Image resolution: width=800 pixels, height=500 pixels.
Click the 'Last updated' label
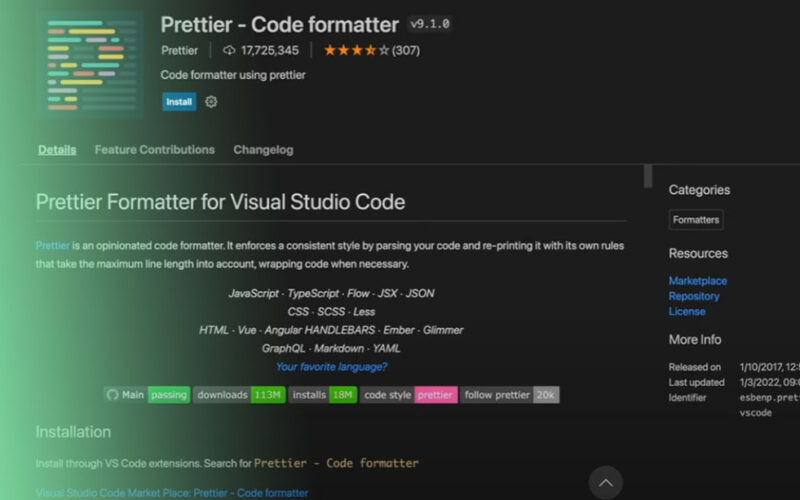coord(696,382)
